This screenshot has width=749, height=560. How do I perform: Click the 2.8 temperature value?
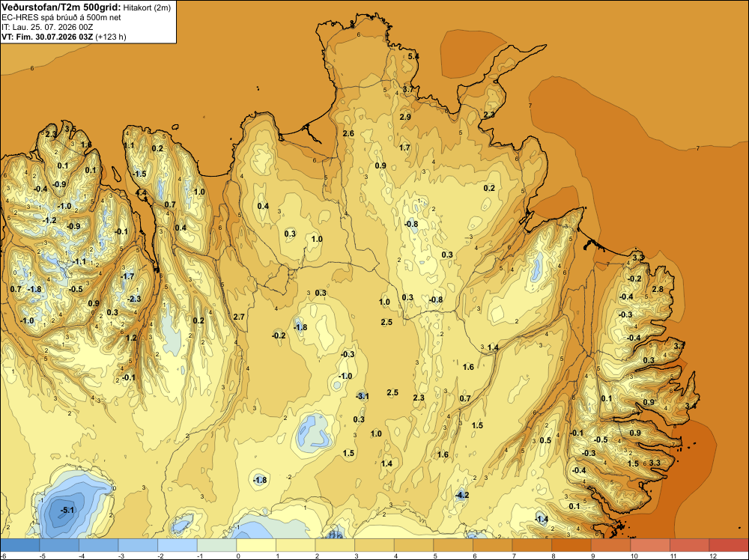(658, 289)
